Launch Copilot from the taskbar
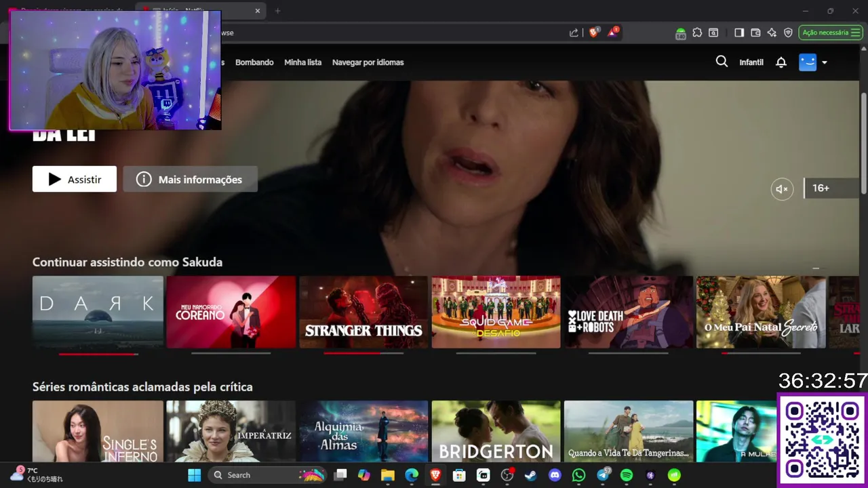868x488 pixels. click(364, 475)
